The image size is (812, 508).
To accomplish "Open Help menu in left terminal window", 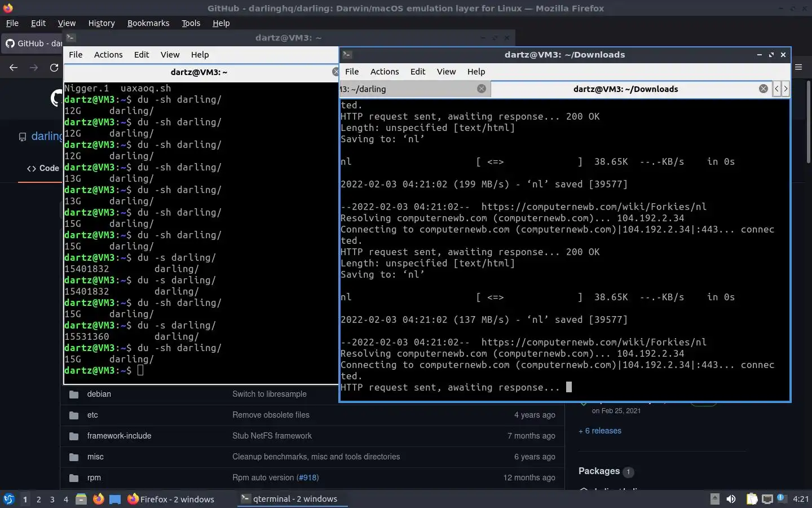I will coord(200,55).
